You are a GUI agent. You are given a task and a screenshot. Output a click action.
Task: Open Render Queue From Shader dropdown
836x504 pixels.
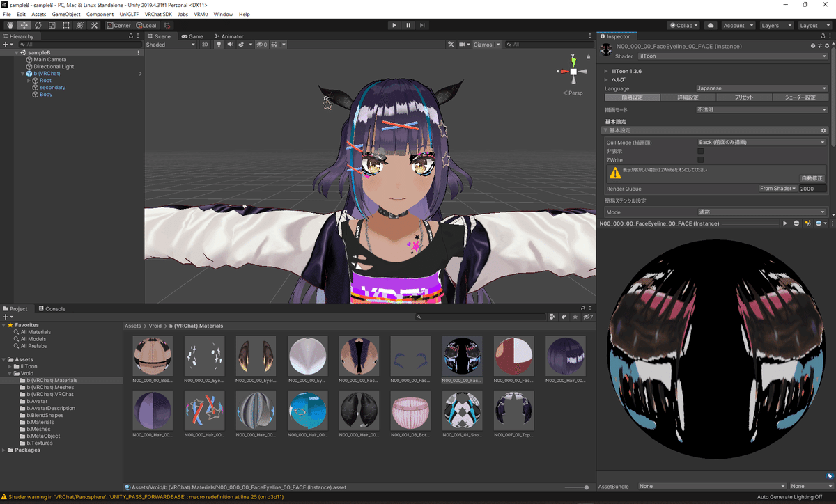pyautogui.click(x=777, y=189)
